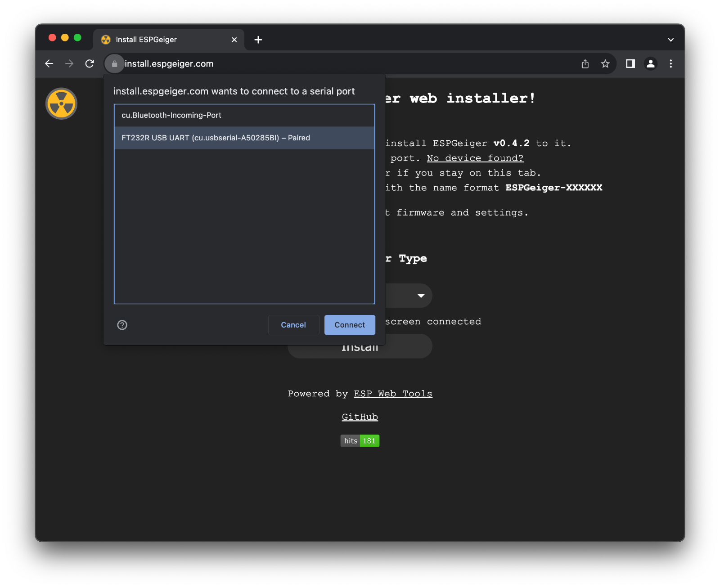Click the lock site info icon

pyautogui.click(x=114, y=64)
